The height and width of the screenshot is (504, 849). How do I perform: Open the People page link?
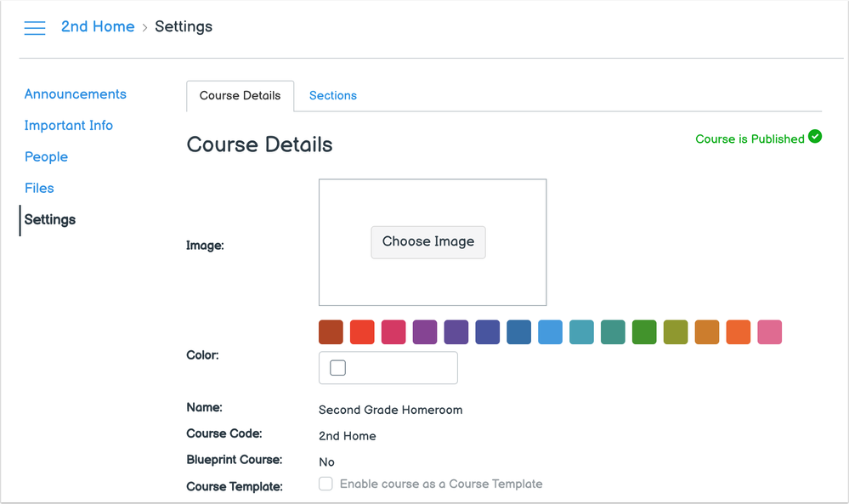click(46, 157)
